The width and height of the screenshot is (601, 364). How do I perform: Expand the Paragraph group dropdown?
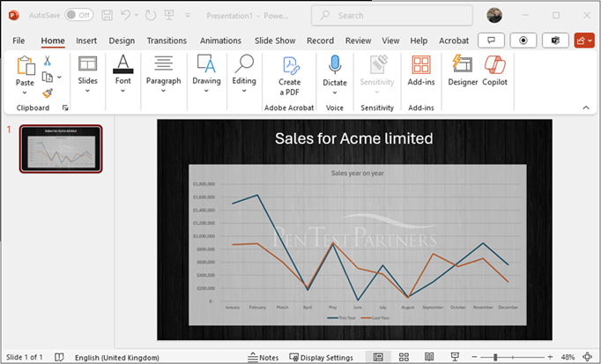[163, 74]
